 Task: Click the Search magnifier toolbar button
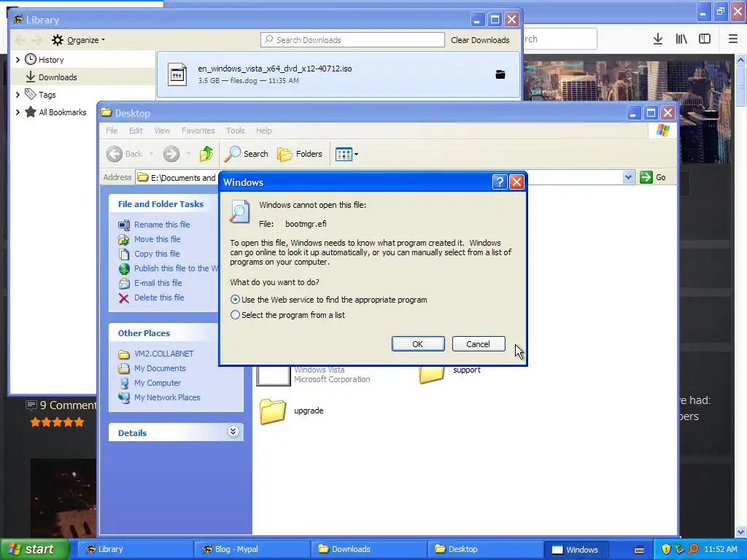(x=247, y=154)
